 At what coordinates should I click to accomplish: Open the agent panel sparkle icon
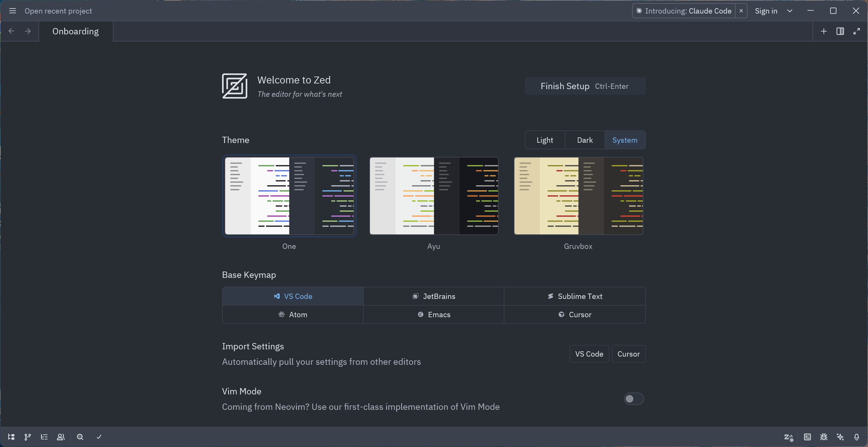(x=840, y=437)
